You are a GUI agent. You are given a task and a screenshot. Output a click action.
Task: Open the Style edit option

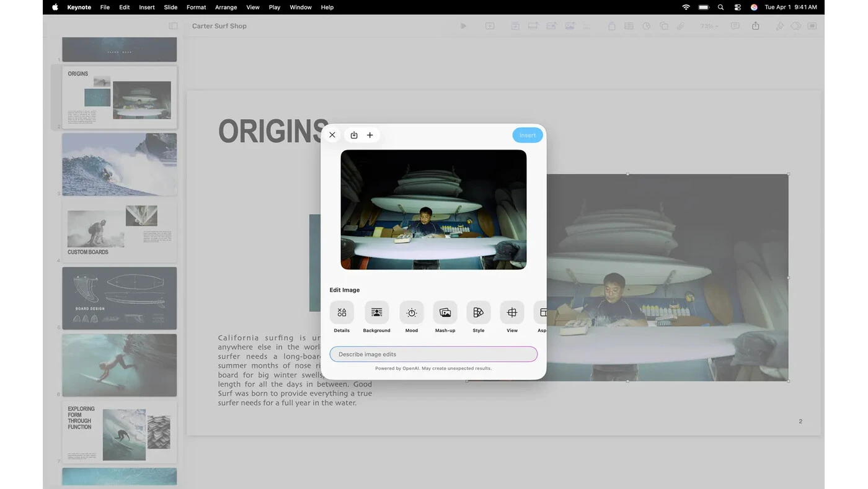479,317
